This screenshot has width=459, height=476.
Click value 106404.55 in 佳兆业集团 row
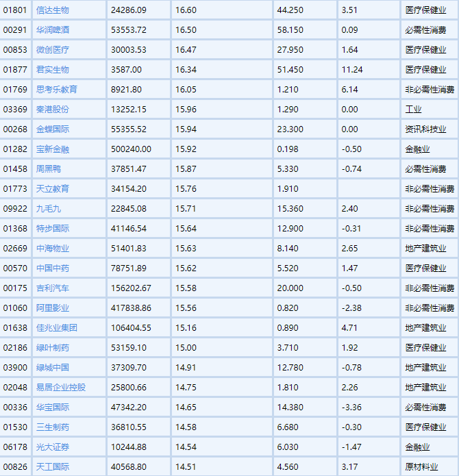pos(131,328)
